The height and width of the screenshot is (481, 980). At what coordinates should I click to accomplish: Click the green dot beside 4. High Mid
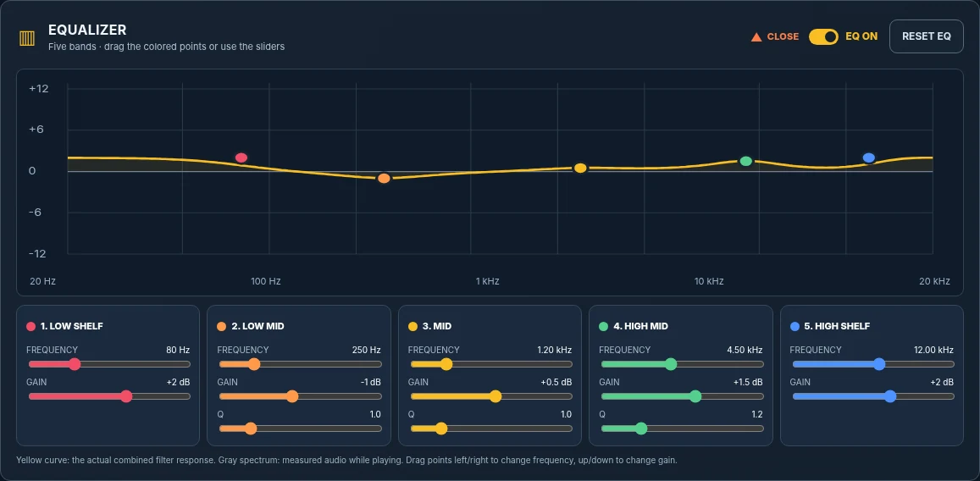coord(604,326)
